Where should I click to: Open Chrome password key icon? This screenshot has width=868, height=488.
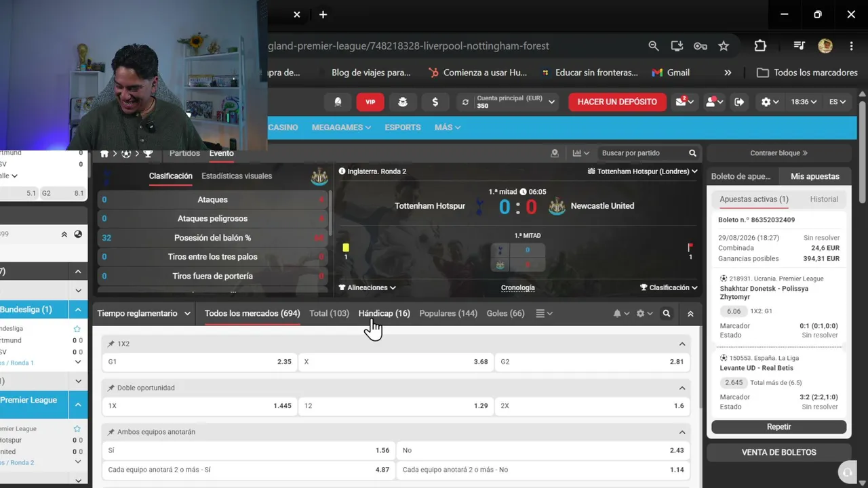pyautogui.click(x=701, y=46)
